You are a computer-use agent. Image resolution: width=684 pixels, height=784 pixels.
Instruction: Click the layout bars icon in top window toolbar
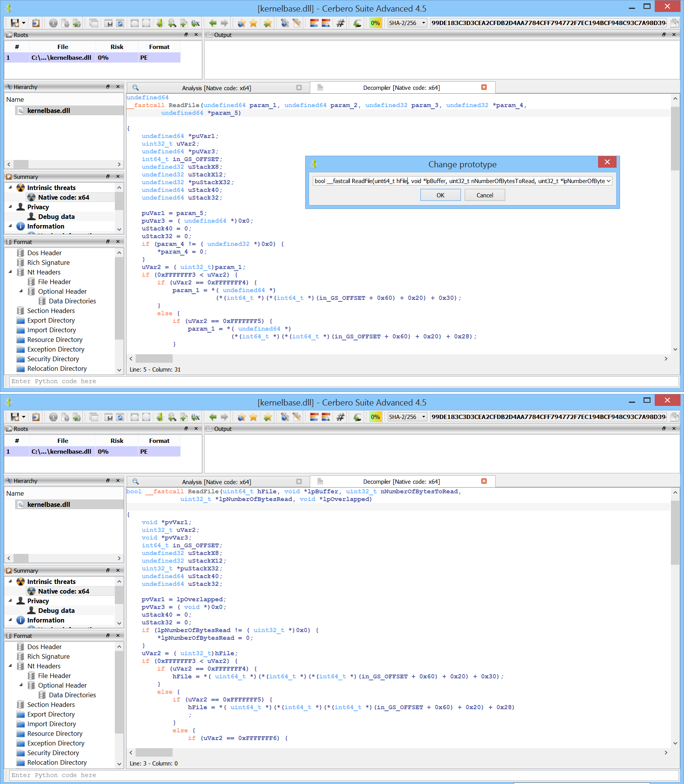point(314,23)
